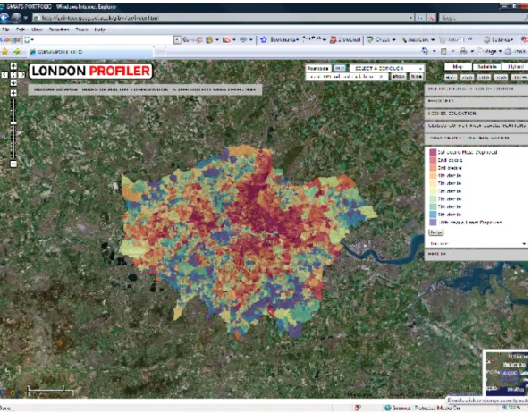Click the Add to Favorites icon
The width and height of the screenshot is (532, 413).
[x=17, y=52]
